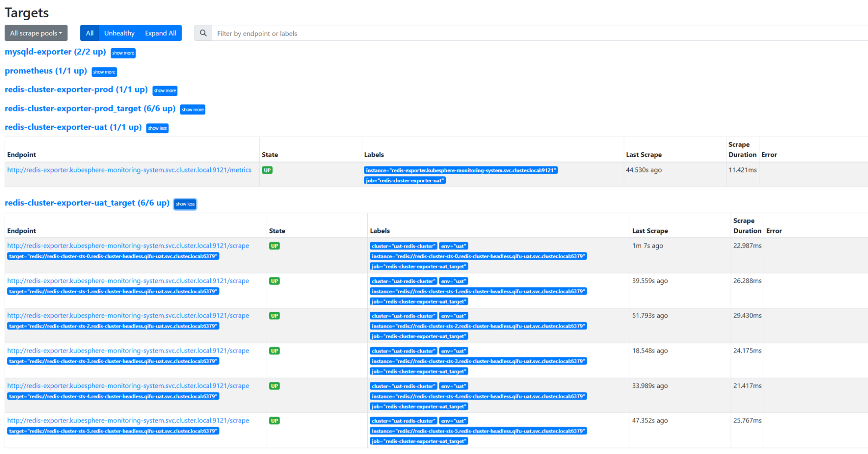Click the UP state badge for sts-0 row
Viewport: 868px width, 454px height.
[274, 246]
